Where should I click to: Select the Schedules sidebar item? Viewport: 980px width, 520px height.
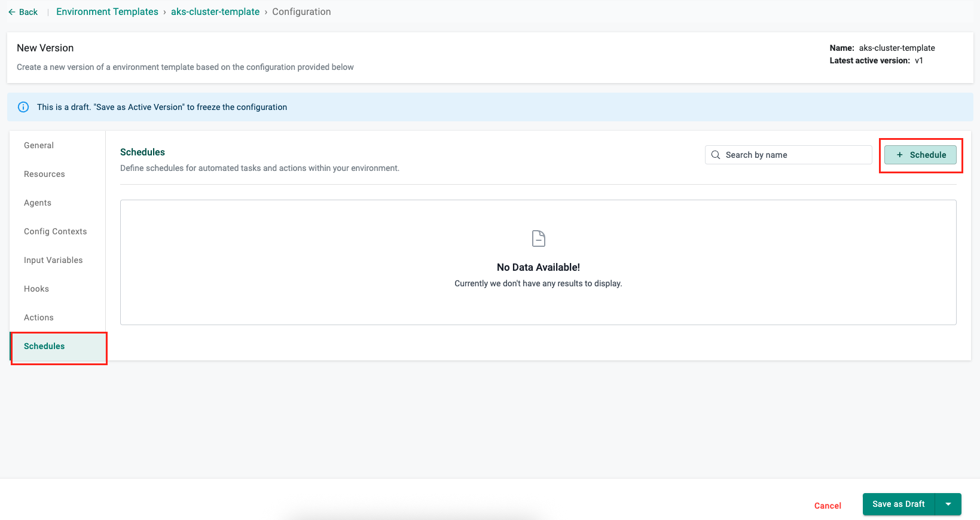[x=44, y=346]
